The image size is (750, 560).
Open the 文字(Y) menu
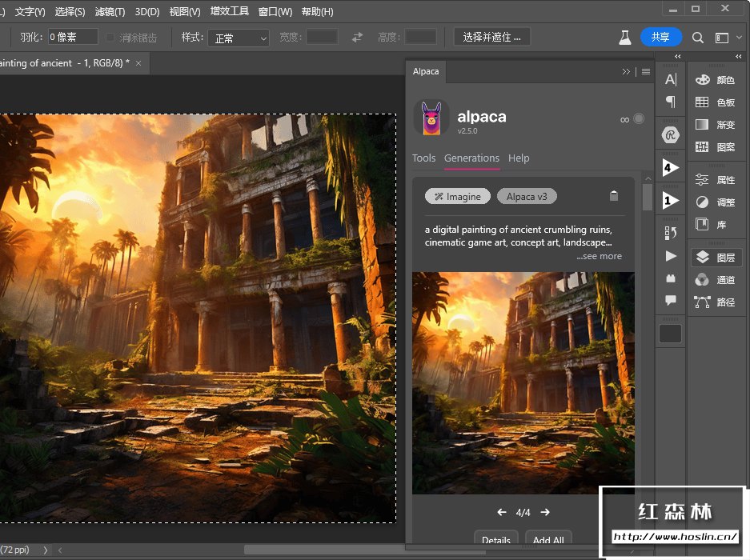(x=30, y=11)
